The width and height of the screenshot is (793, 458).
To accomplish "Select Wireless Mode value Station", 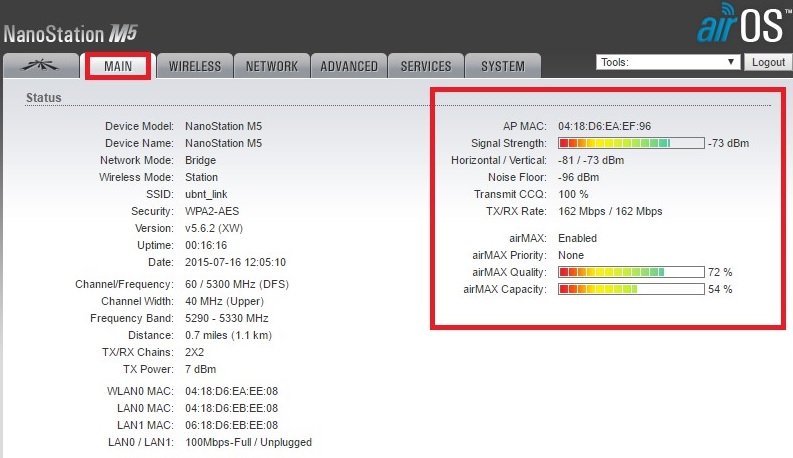I will (x=201, y=177).
